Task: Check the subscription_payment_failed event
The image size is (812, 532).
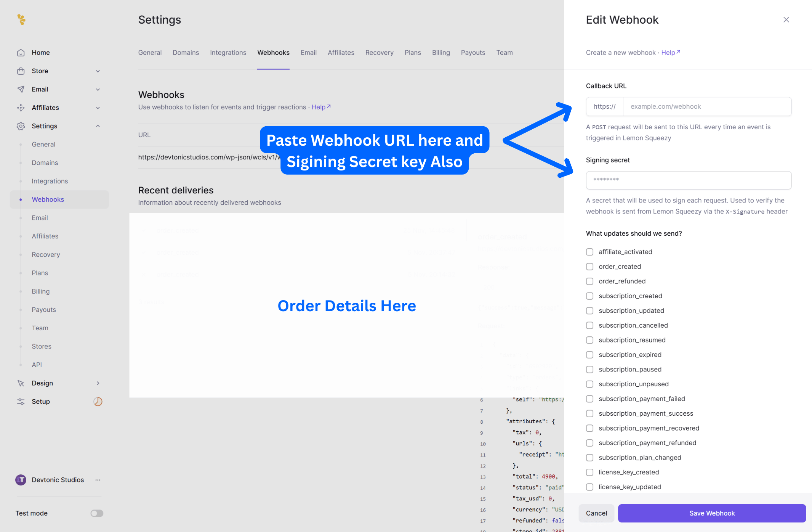Action: coord(590,399)
